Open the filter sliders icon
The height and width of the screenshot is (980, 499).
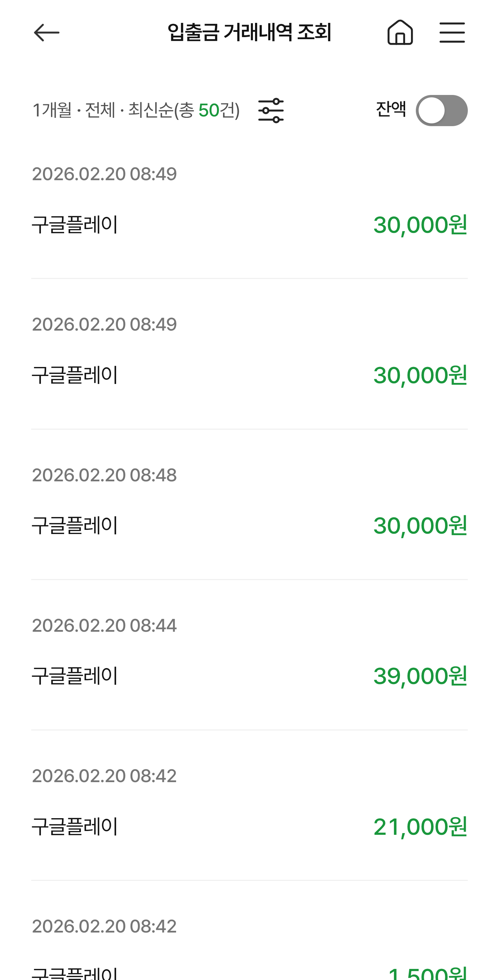point(271,111)
